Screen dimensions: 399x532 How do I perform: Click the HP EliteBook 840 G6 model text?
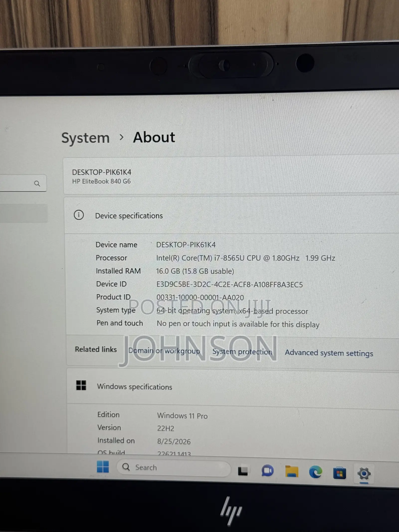(101, 181)
